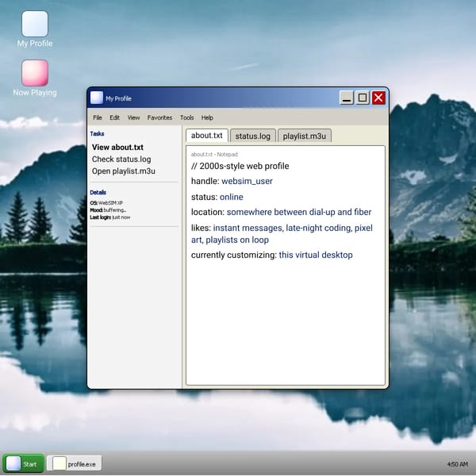Click the My Profile window title icon
476x476 pixels.
(97, 98)
